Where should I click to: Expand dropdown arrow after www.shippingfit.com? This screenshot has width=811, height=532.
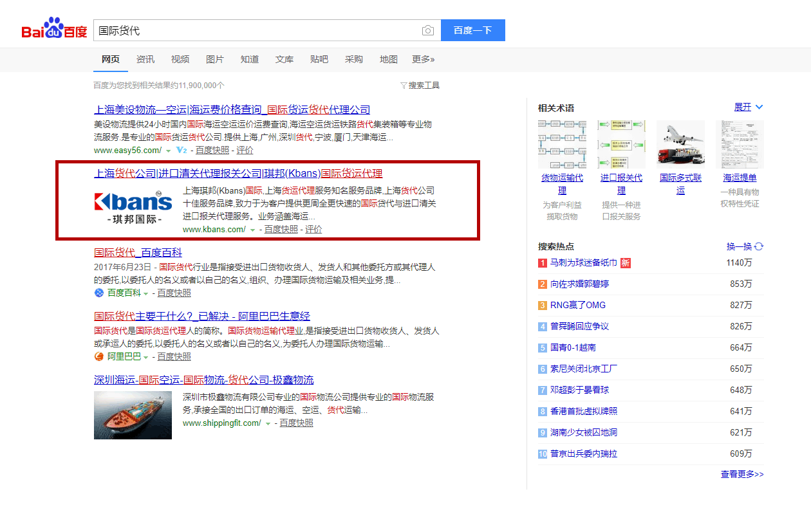(268, 423)
